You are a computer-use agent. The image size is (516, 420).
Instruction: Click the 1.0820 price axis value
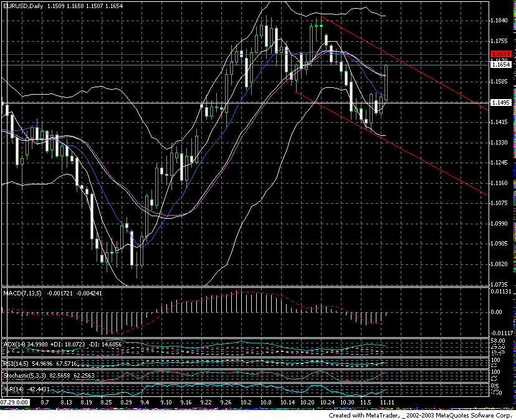pyautogui.click(x=499, y=264)
